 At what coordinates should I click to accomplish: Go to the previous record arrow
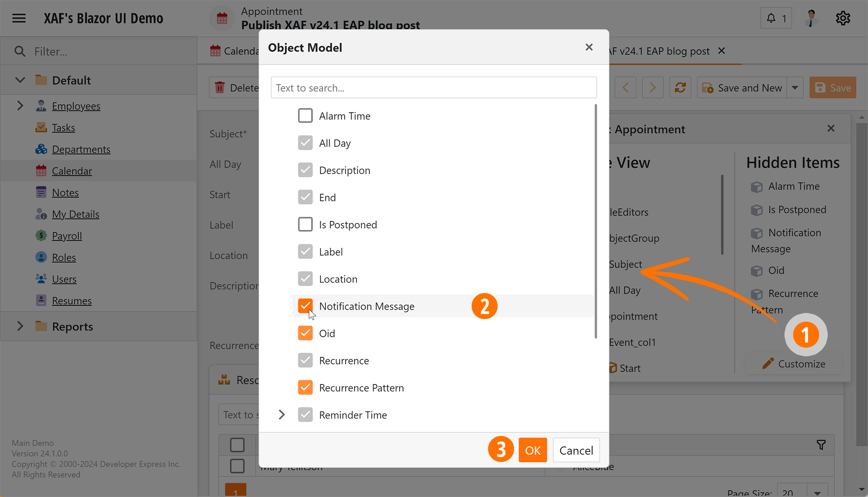pos(625,88)
